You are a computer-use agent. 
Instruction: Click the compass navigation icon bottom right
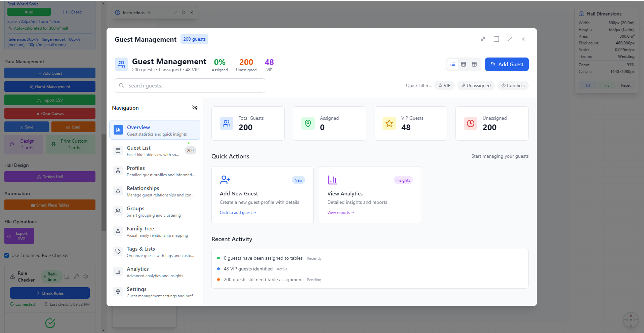pos(631,320)
